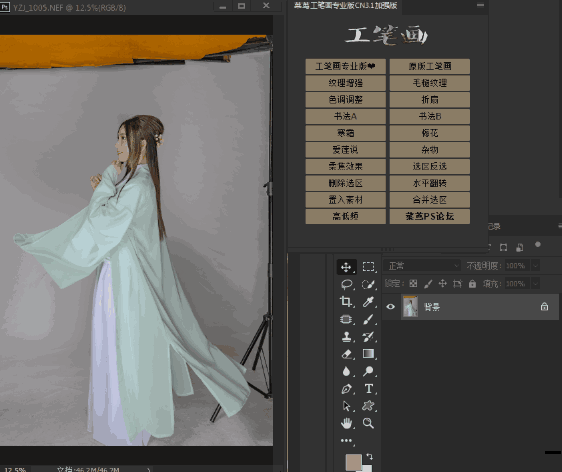The width and height of the screenshot is (562, 472).
Task: Select the 背景 layer thumbnail
Action: (x=410, y=307)
